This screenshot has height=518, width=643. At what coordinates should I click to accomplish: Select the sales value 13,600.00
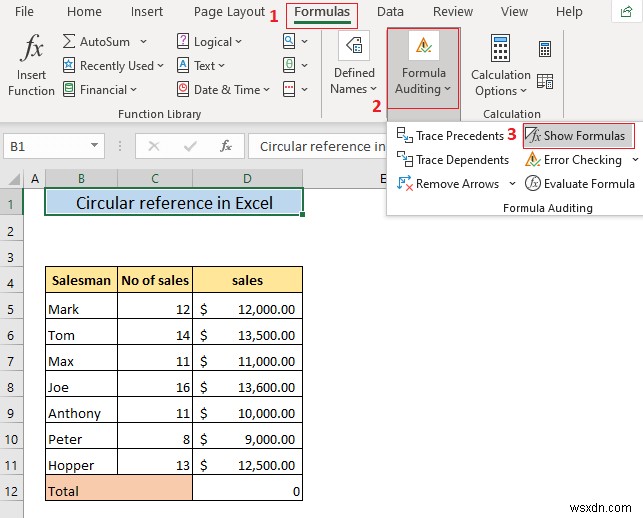click(x=247, y=384)
